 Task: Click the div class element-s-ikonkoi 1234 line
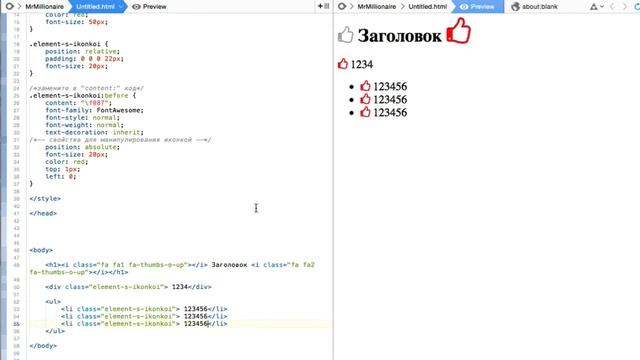coord(128,287)
